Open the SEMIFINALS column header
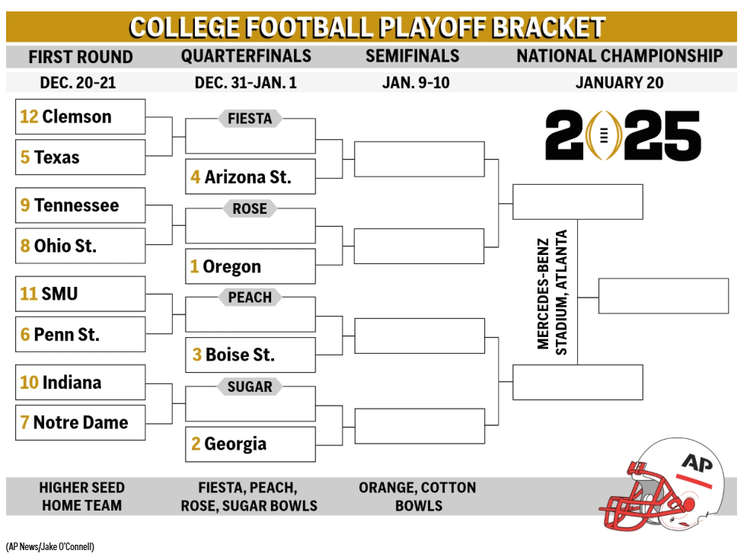This screenshot has height=560, width=750. [412, 56]
